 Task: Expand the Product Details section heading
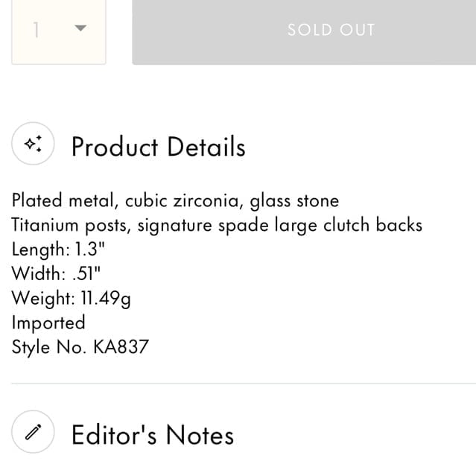pos(158,147)
